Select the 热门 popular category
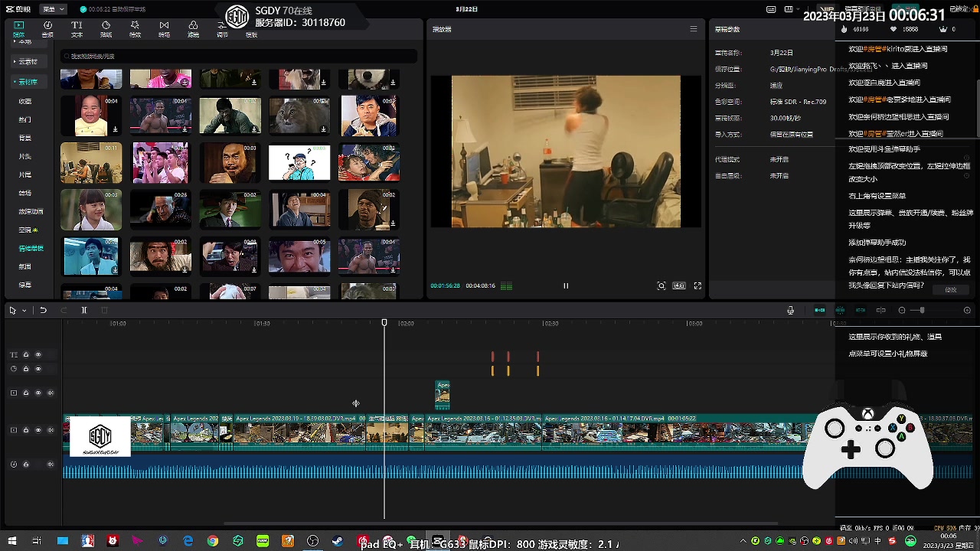The height and width of the screenshot is (551, 980). 25,119
